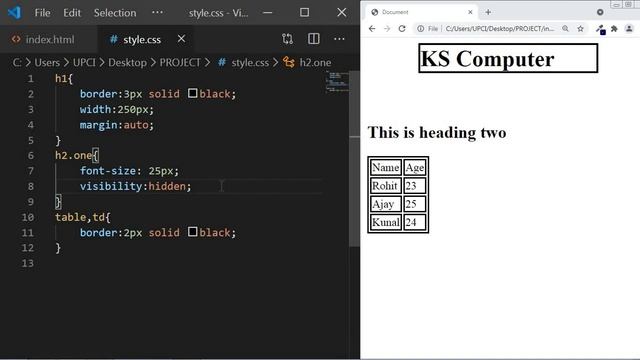Click the site information icon

tap(420, 29)
